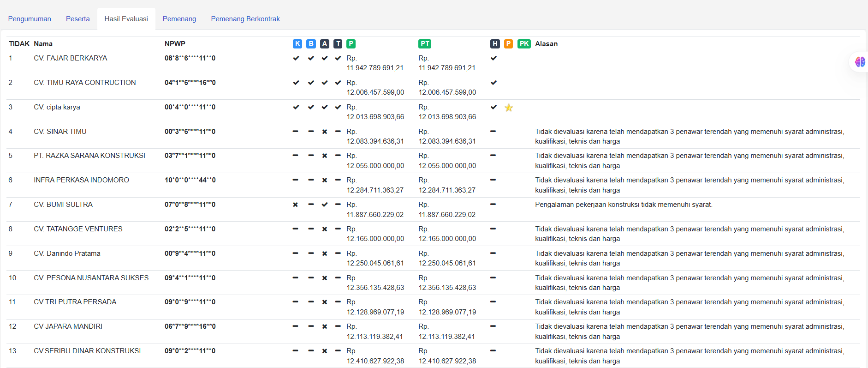
Task: Click the TIDAK column header
Action: (19, 44)
